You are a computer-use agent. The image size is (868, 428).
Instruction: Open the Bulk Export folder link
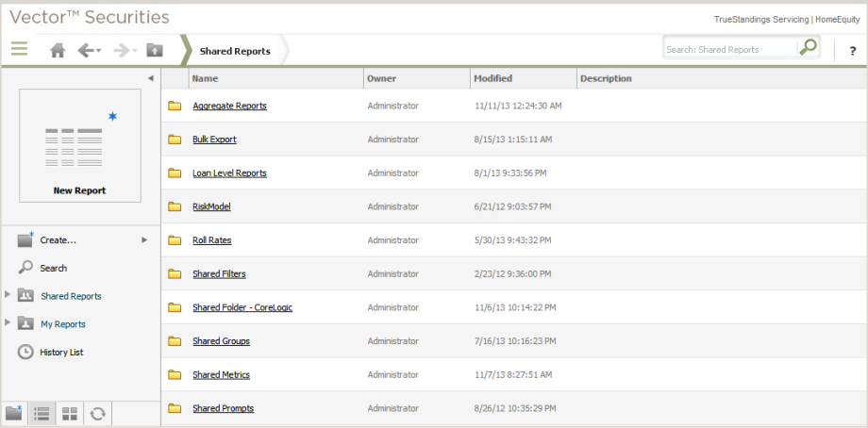pyautogui.click(x=214, y=140)
